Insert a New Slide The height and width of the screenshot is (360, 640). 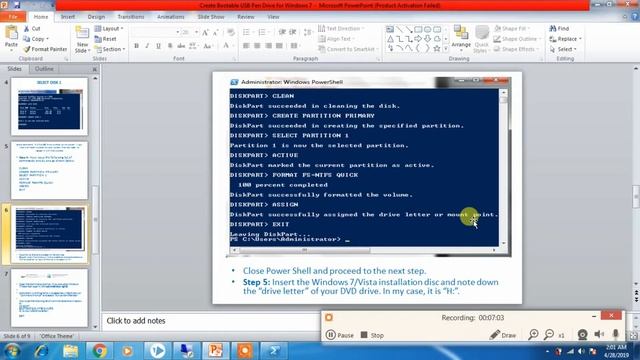(x=82, y=40)
